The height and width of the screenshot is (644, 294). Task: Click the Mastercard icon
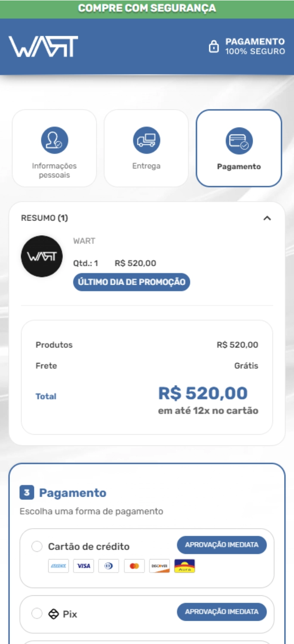(134, 566)
